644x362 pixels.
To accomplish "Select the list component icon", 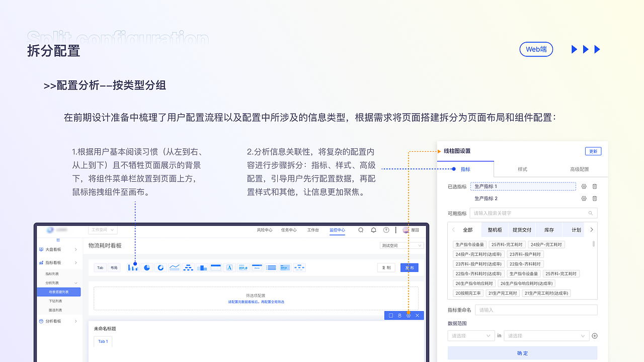I will click(x=271, y=267).
